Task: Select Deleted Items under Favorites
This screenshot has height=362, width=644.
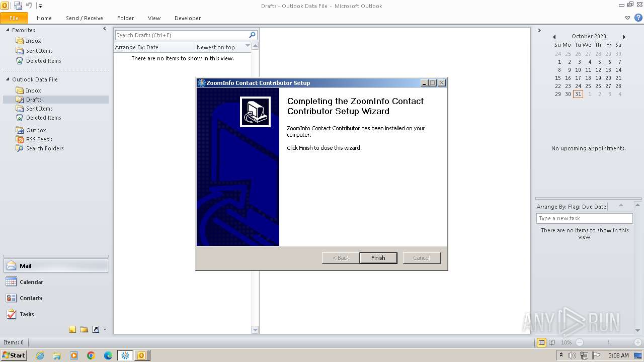Action: tap(44, 61)
